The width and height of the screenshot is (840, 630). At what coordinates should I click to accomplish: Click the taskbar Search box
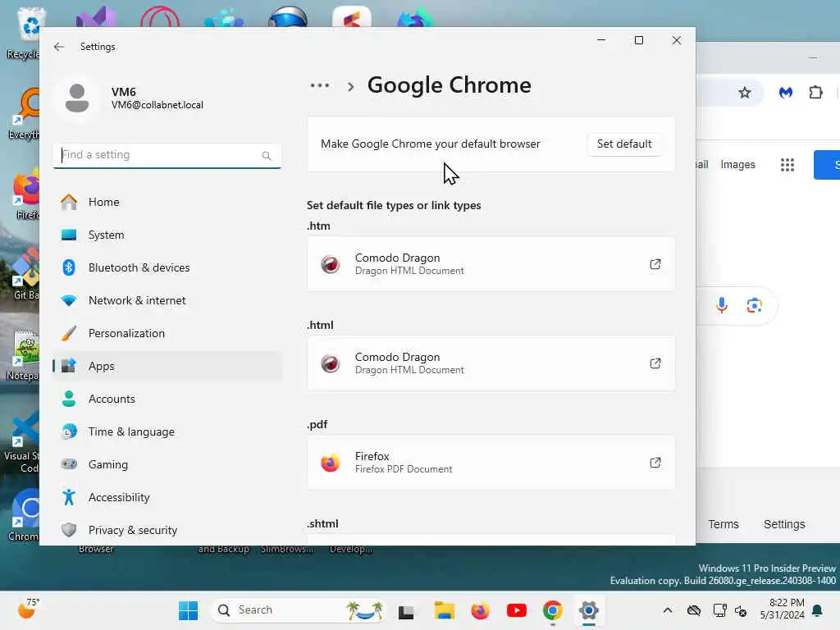pos(299,610)
